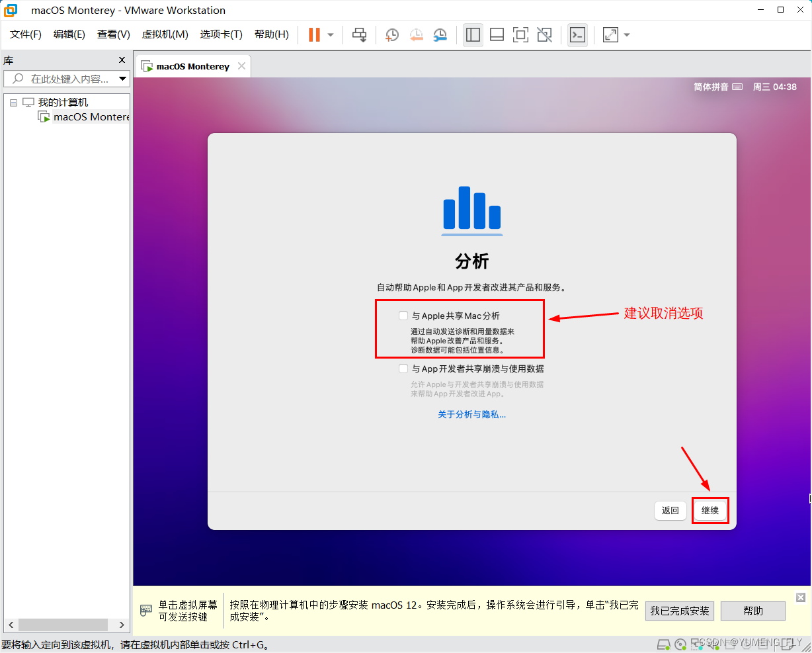The height and width of the screenshot is (653, 812).
Task: Click the network adapter status icon
Action: [696, 644]
